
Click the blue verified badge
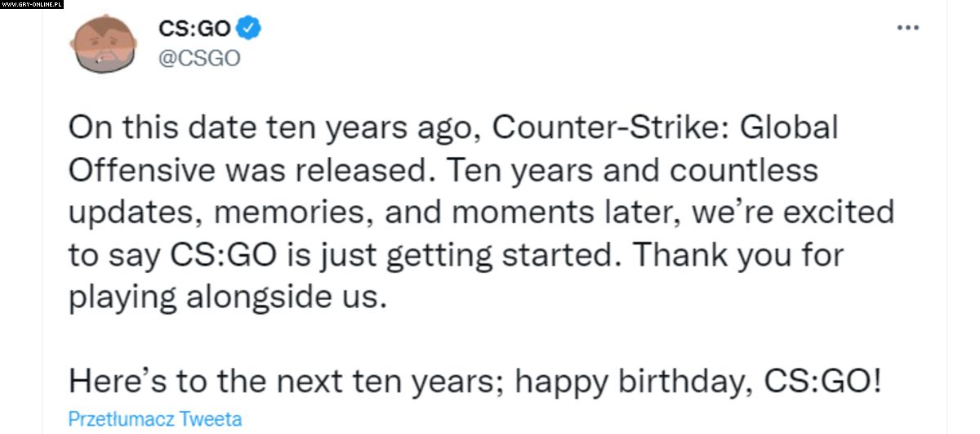click(x=249, y=30)
